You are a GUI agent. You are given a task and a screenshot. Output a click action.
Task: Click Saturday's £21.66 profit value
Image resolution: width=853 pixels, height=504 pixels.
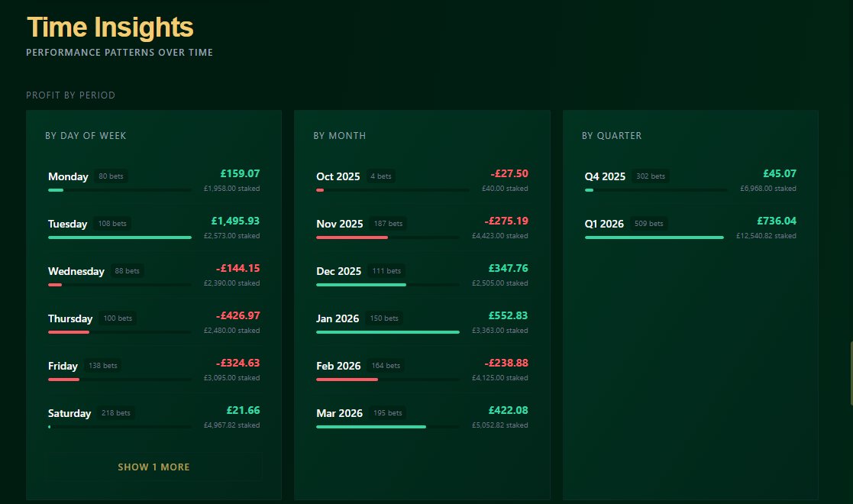tap(243, 410)
